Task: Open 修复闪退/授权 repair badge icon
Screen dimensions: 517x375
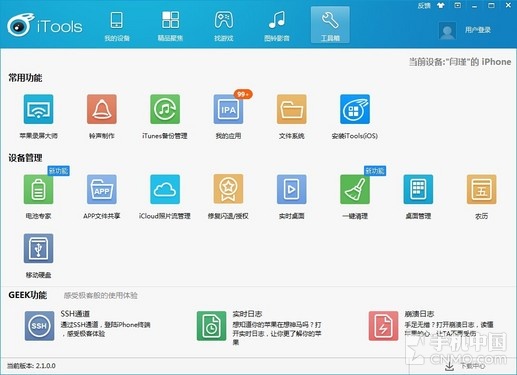Action: (x=228, y=189)
